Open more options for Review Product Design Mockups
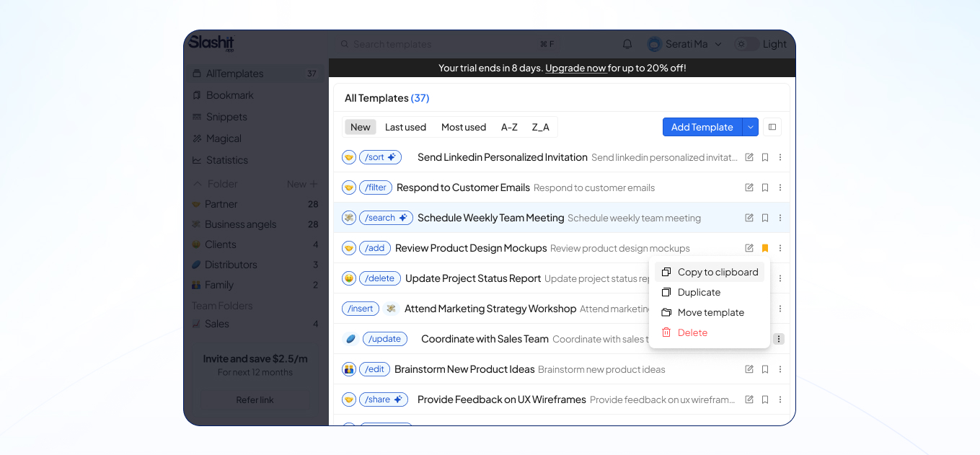980x455 pixels. coord(780,248)
